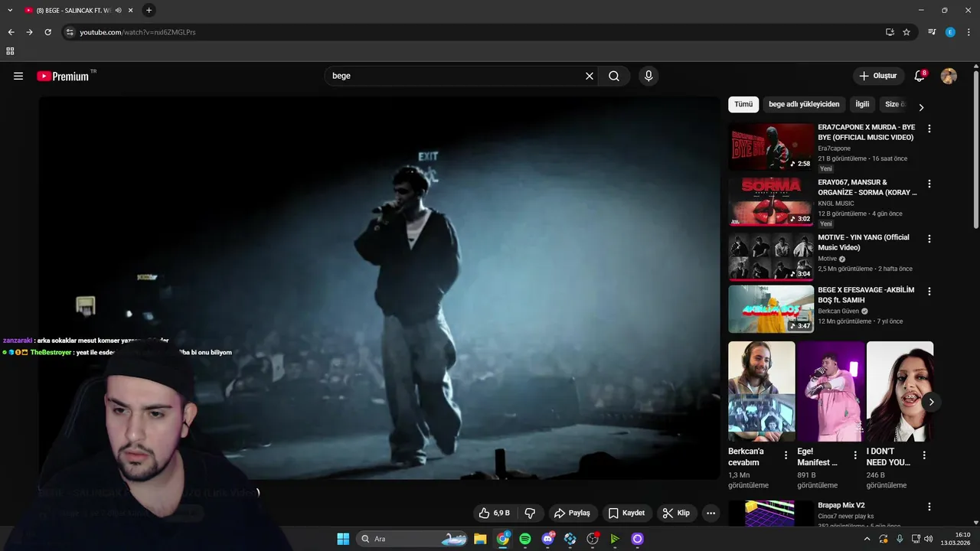Select the Tümü filter chip
The height and width of the screenshot is (551, 980).
point(743,104)
